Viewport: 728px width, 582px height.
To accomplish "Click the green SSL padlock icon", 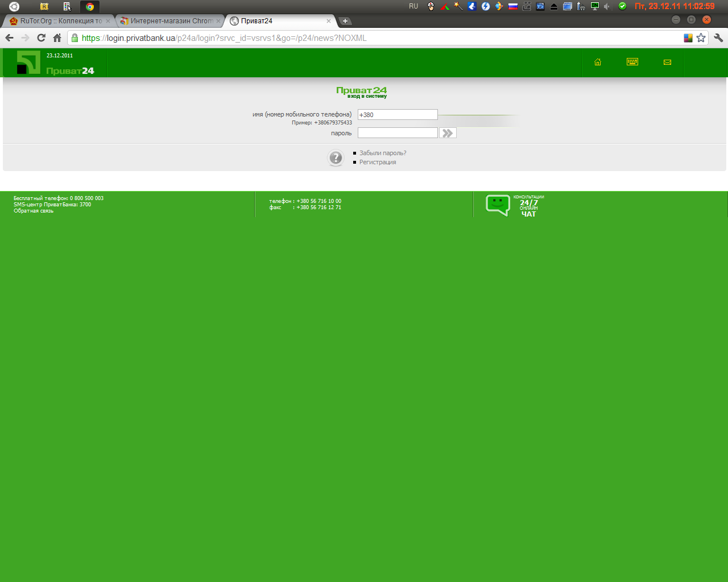I will (75, 38).
